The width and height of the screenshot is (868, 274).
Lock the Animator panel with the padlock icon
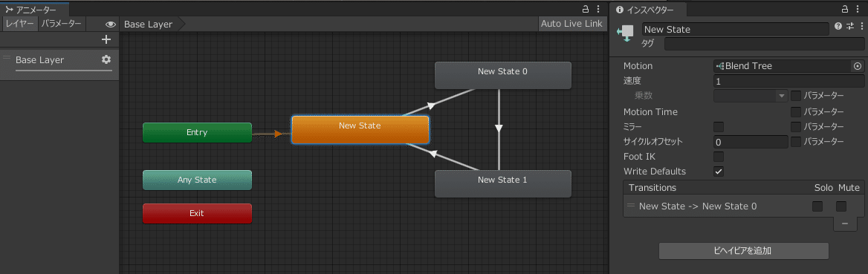(x=585, y=10)
